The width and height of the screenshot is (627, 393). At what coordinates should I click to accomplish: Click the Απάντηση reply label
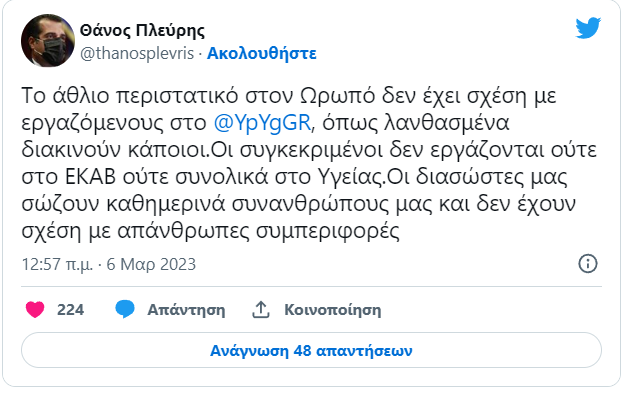[186, 310]
